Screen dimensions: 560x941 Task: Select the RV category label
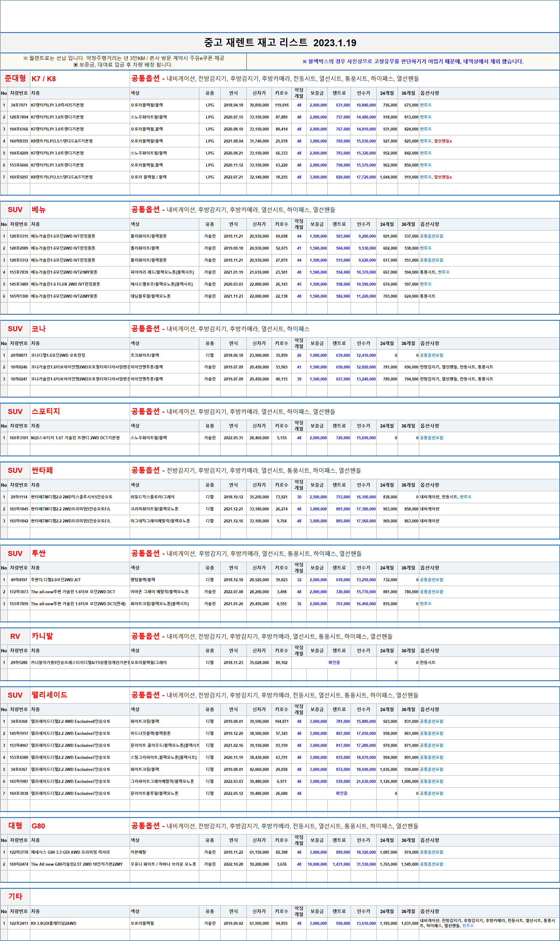coord(15,636)
